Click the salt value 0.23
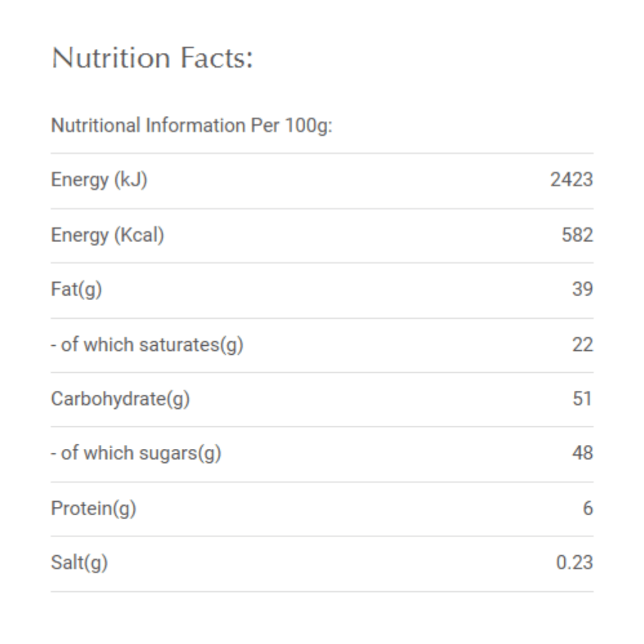644x644 pixels. point(574,563)
